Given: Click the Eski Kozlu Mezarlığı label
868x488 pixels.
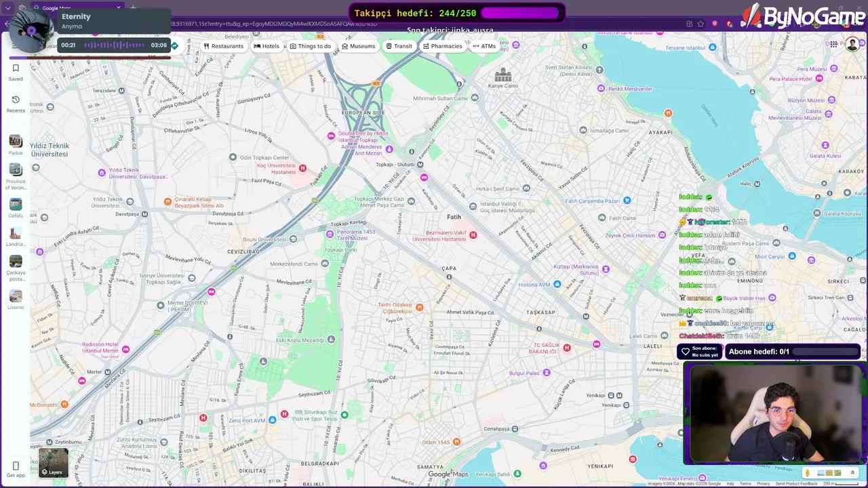Looking at the screenshot, I should click(x=300, y=340).
